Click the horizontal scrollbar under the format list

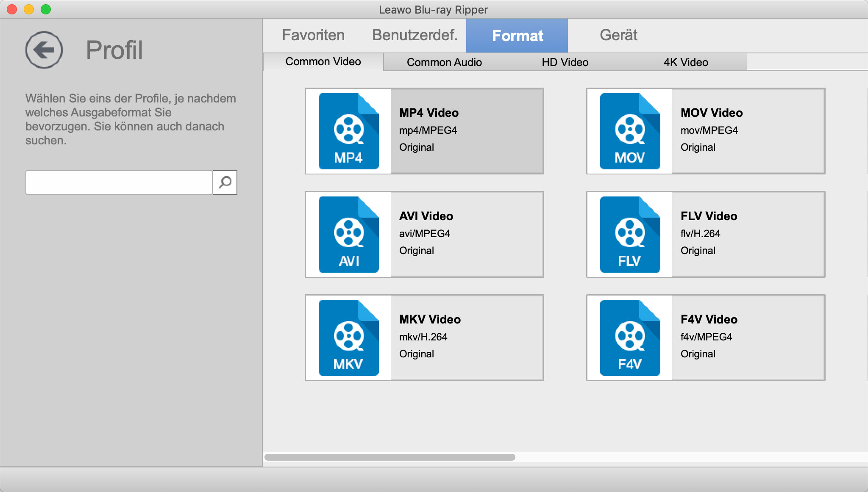(390, 457)
